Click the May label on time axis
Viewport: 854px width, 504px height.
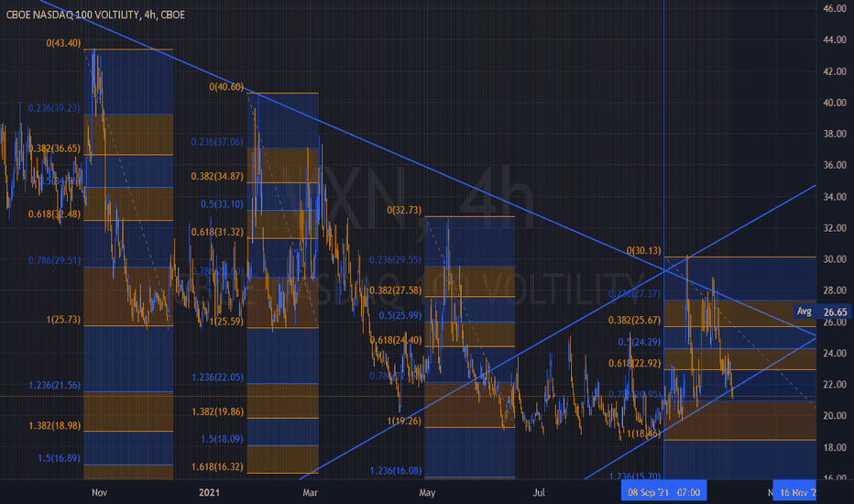(x=427, y=493)
